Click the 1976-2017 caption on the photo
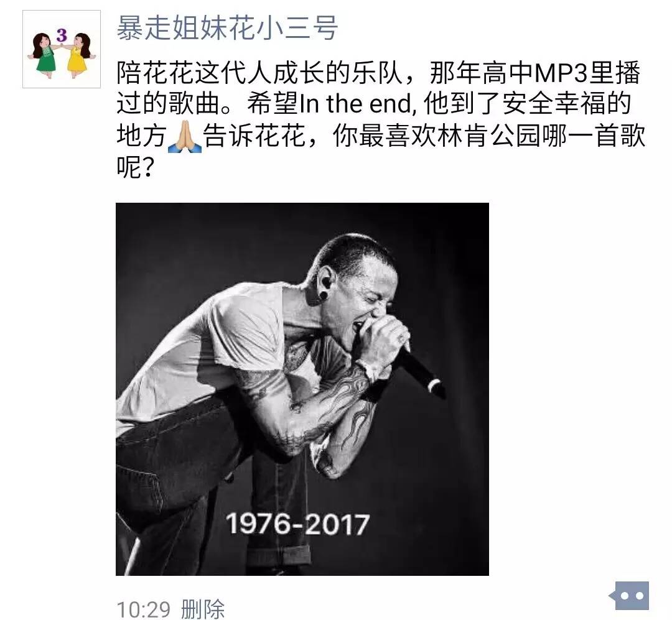This screenshot has width=672, height=620. pyautogui.click(x=297, y=524)
